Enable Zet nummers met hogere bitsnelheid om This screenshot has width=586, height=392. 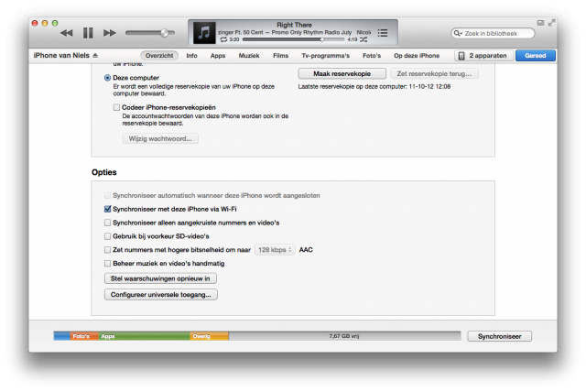(x=108, y=250)
